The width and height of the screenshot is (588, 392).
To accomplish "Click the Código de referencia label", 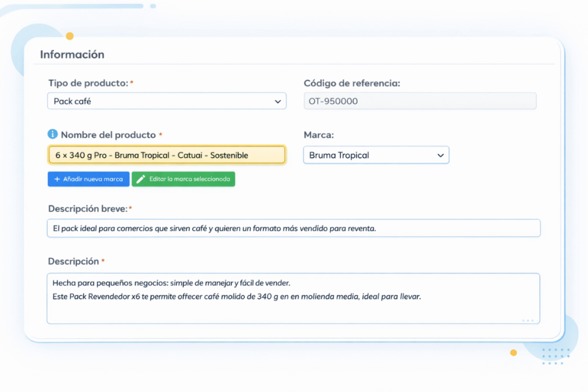I will point(352,83).
